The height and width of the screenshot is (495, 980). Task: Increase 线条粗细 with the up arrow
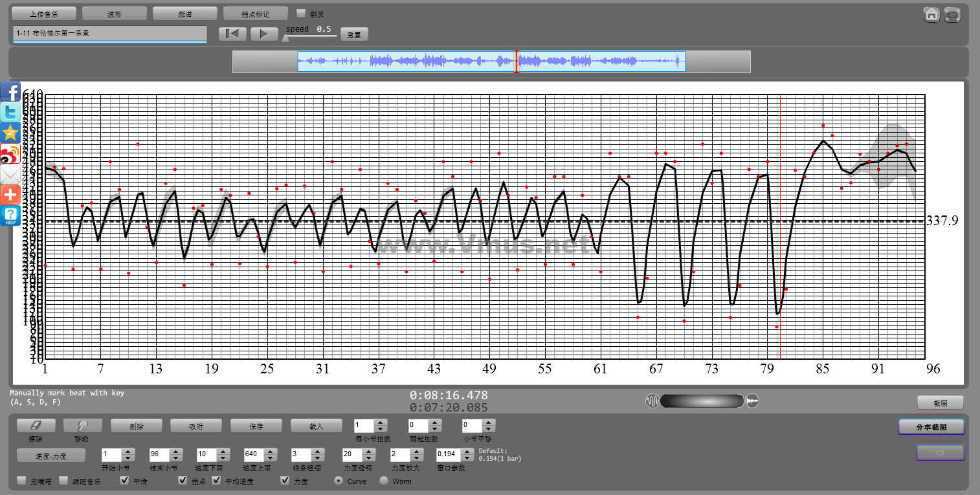pos(318,452)
